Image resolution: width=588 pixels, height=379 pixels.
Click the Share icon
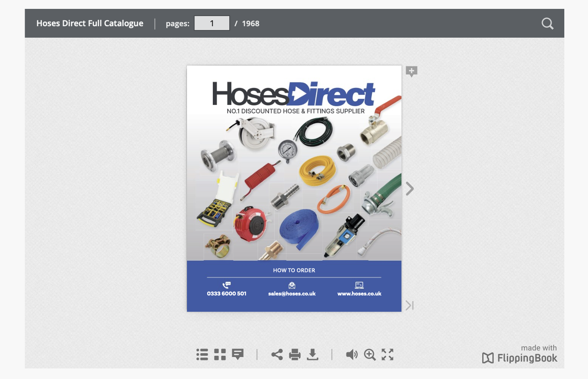277,354
